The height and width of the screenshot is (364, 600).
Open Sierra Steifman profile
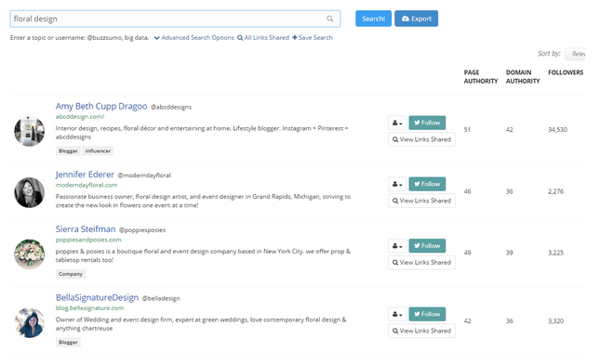86,229
